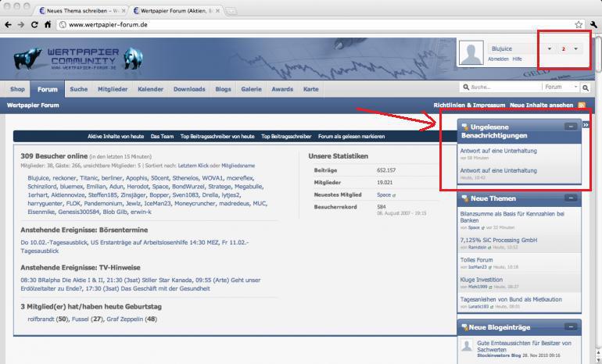Click the browser reload icon
This screenshot has width=602, height=364.
[x=34, y=24]
